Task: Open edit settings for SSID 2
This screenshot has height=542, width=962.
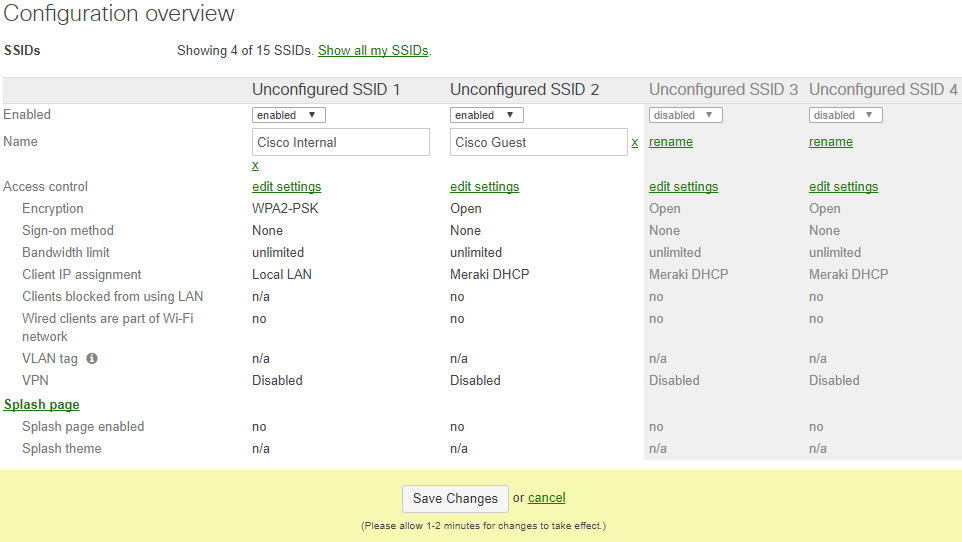Action: click(x=485, y=187)
